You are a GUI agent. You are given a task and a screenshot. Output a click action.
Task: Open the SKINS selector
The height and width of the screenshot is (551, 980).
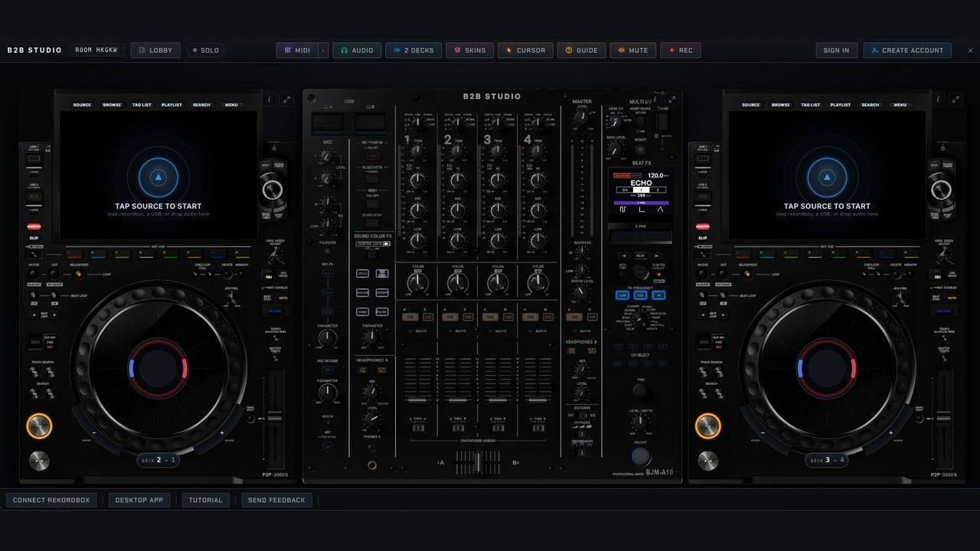[x=469, y=51]
